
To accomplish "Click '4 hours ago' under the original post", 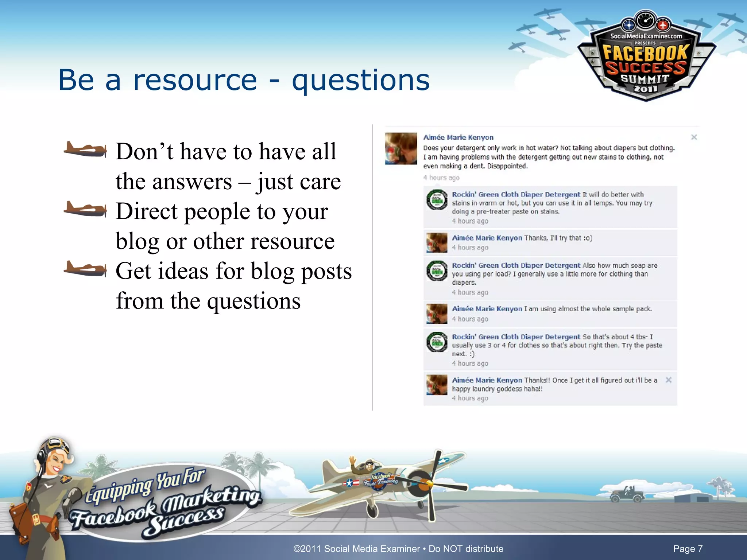I will click(x=441, y=178).
